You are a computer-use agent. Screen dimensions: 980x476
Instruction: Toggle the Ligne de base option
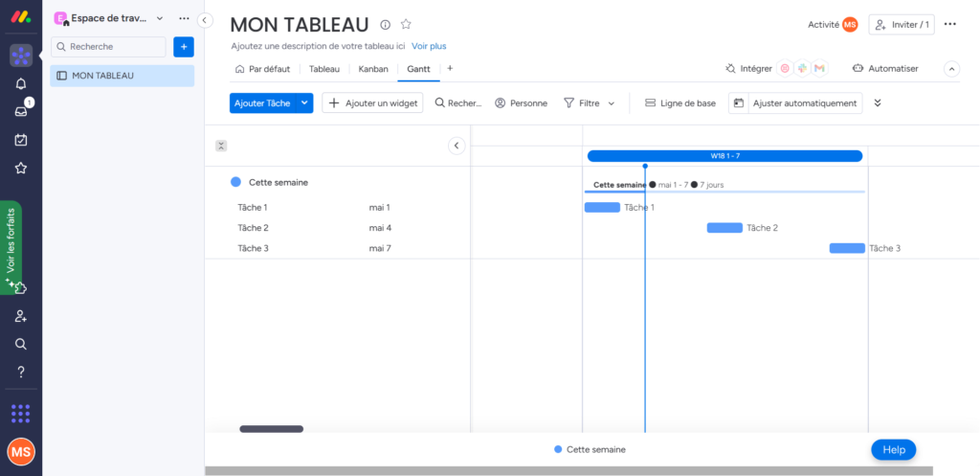click(x=679, y=103)
